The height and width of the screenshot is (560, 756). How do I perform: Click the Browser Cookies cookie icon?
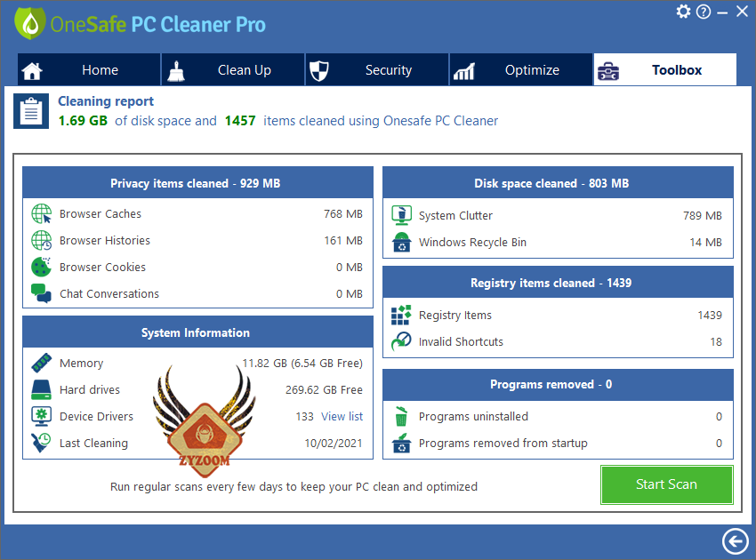[x=42, y=267]
